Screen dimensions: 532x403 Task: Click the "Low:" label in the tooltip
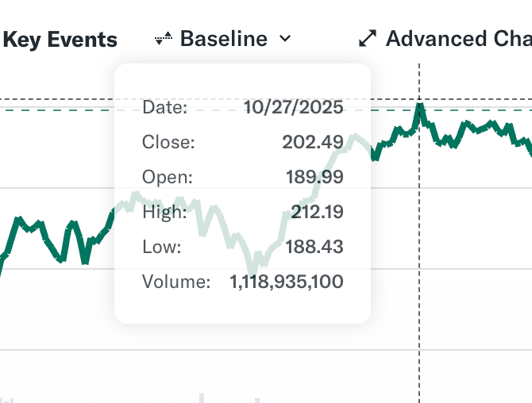(x=162, y=248)
